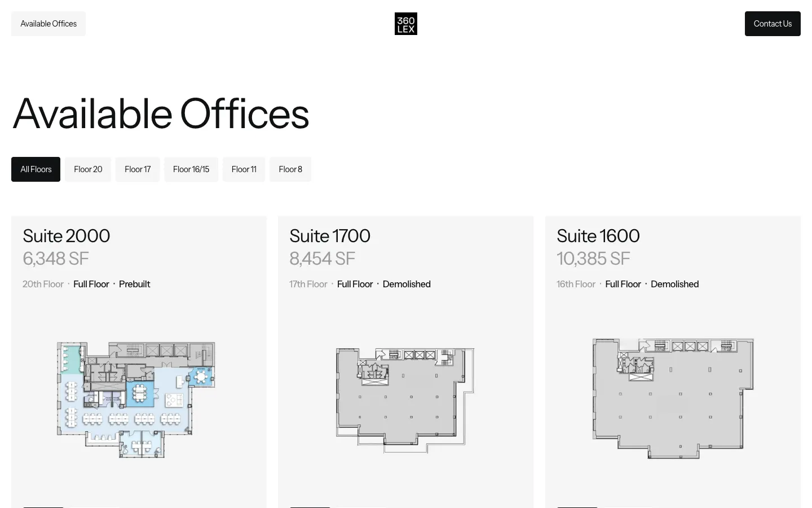
Task: Click the Available Offices page heading
Action: click(161, 113)
